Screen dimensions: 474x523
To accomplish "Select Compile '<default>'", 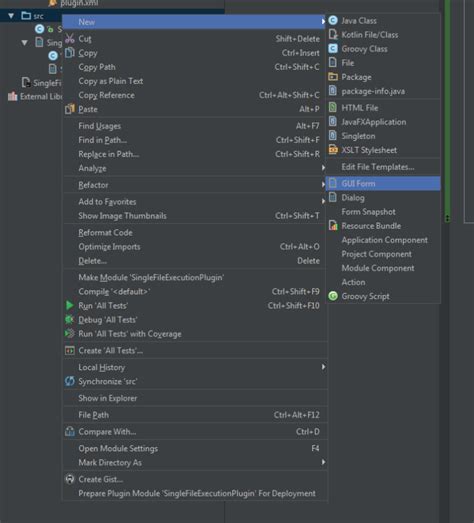I will (x=114, y=292).
